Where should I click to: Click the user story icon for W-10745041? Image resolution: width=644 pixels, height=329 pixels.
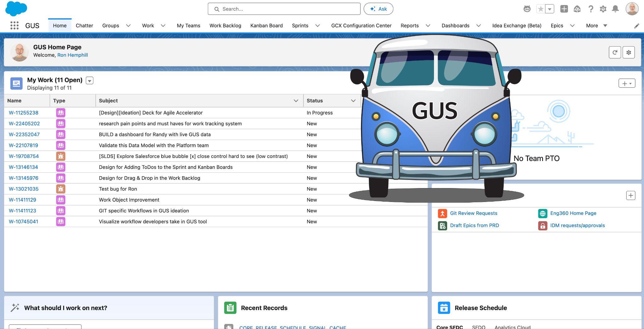pos(61,222)
